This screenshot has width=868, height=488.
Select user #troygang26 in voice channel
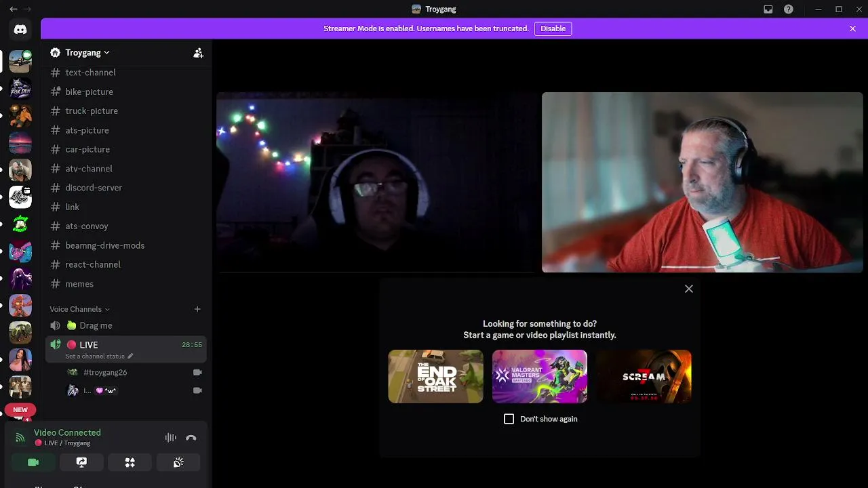pyautogui.click(x=134, y=372)
